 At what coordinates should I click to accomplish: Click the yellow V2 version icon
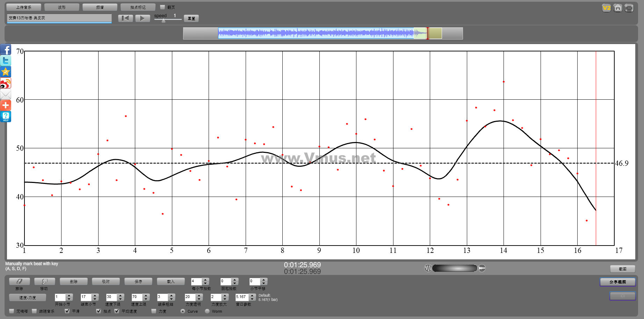click(x=607, y=8)
